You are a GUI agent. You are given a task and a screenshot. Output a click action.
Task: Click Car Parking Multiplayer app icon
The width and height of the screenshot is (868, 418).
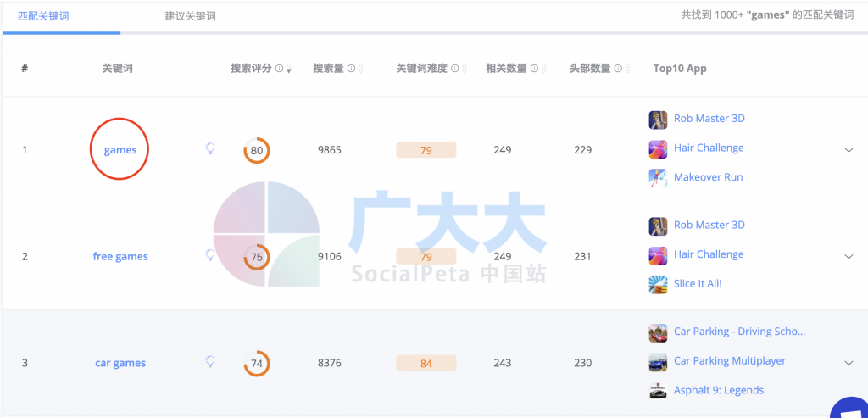point(658,362)
